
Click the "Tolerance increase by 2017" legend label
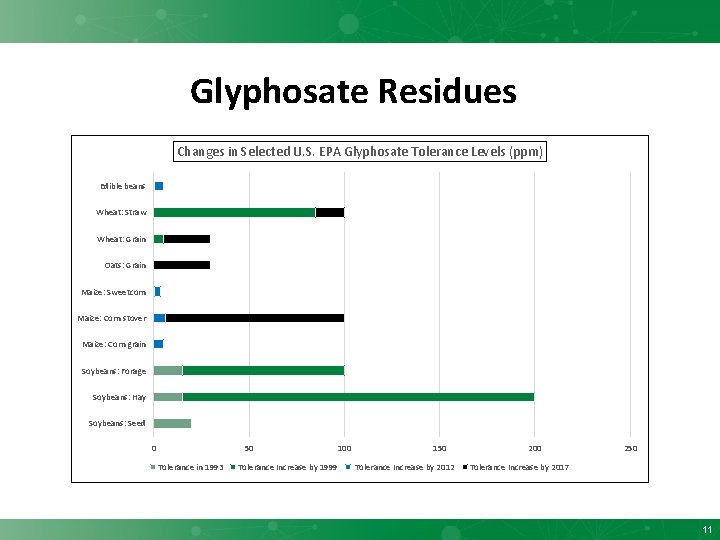(519, 467)
